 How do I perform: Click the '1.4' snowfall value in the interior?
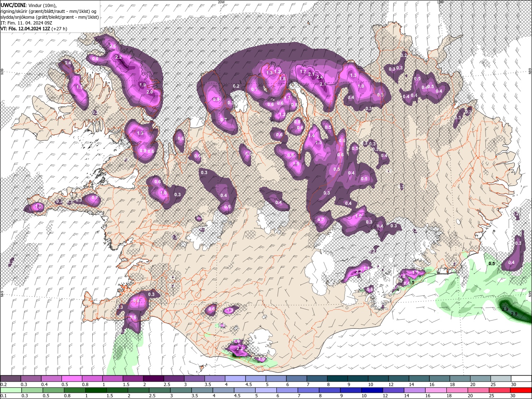click(311, 136)
